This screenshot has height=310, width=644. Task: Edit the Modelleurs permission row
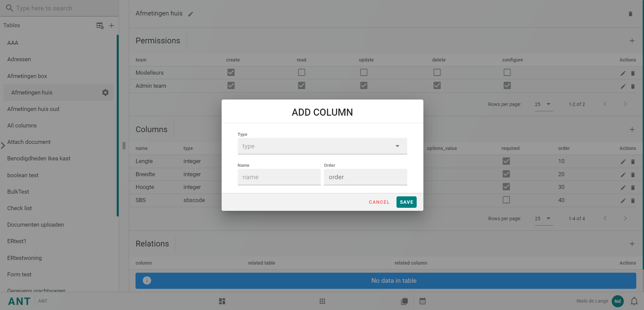pos(623,73)
